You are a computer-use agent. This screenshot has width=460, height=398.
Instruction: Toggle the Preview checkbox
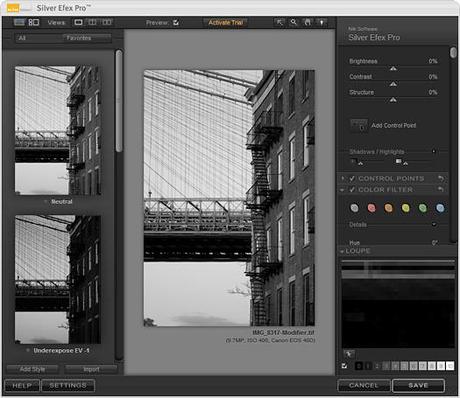[176, 23]
